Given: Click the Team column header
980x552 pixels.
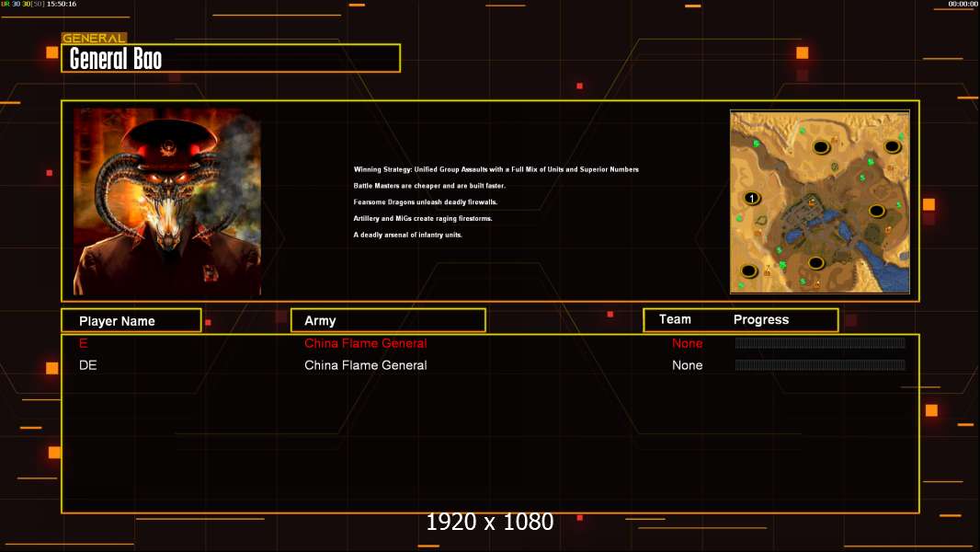Looking at the screenshot, I should click(675, 319).
